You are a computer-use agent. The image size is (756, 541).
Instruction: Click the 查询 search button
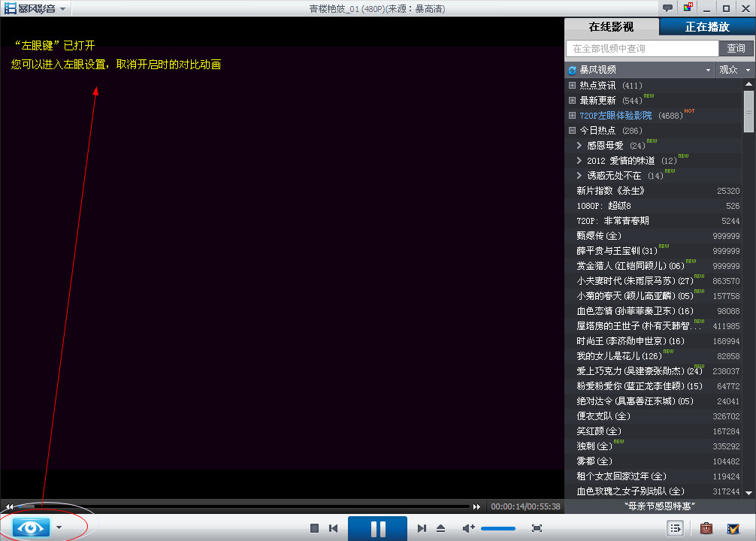[x=736, y=48]
